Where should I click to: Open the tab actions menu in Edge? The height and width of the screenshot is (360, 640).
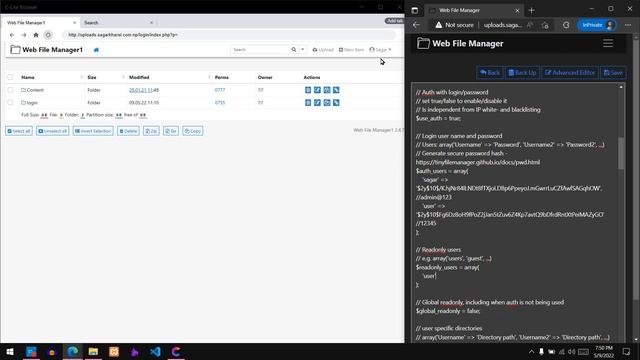(x=415, y=10)
